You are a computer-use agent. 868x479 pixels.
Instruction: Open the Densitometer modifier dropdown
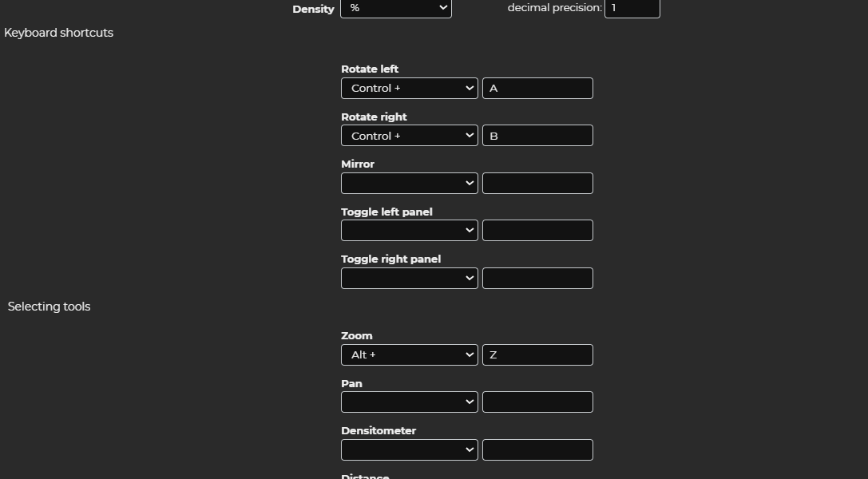pyautogui.click(x=409, y=450)
